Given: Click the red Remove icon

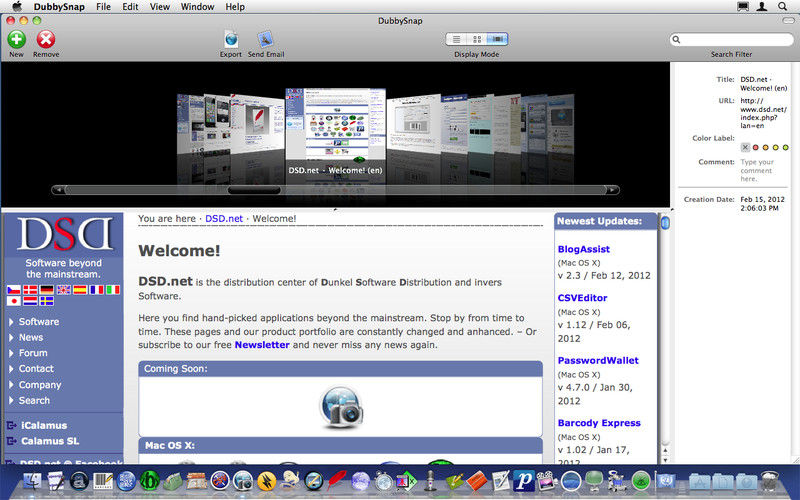Looking at the screenshot, I should [x=46, y=39].
